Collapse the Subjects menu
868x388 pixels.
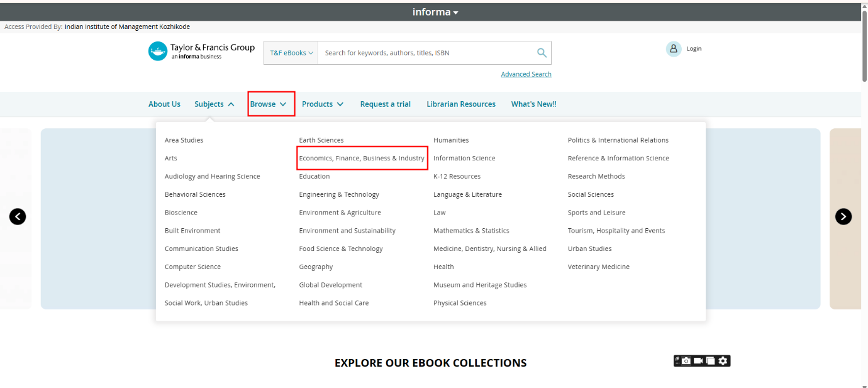pos(214,104)
